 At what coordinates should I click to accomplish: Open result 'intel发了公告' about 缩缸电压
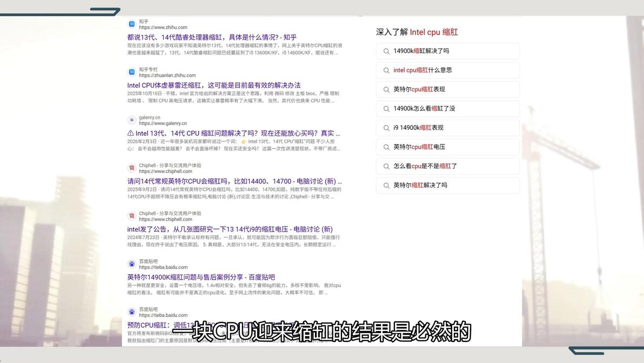(x=230, y=229)
